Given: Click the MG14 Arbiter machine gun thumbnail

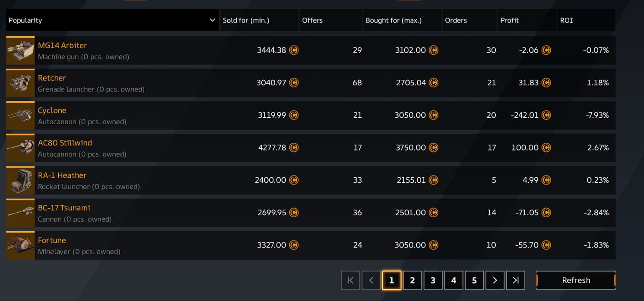Looking at the screenshot, I should (x=20, y=50).
